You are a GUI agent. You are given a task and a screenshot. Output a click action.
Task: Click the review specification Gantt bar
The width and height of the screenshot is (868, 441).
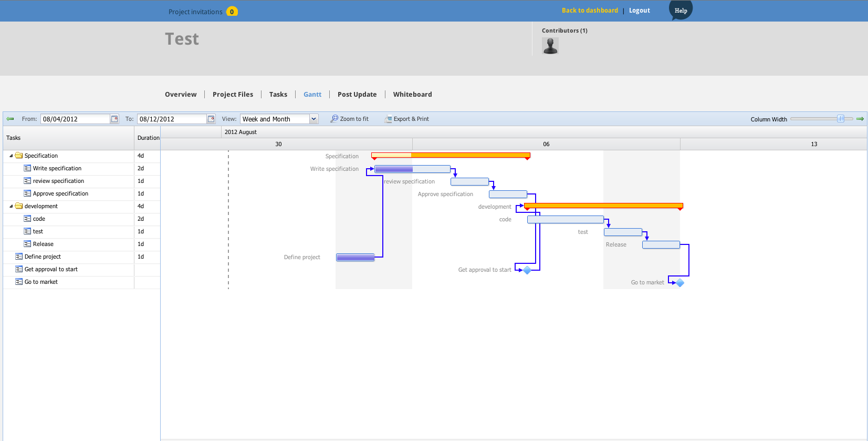pos(469,182)
